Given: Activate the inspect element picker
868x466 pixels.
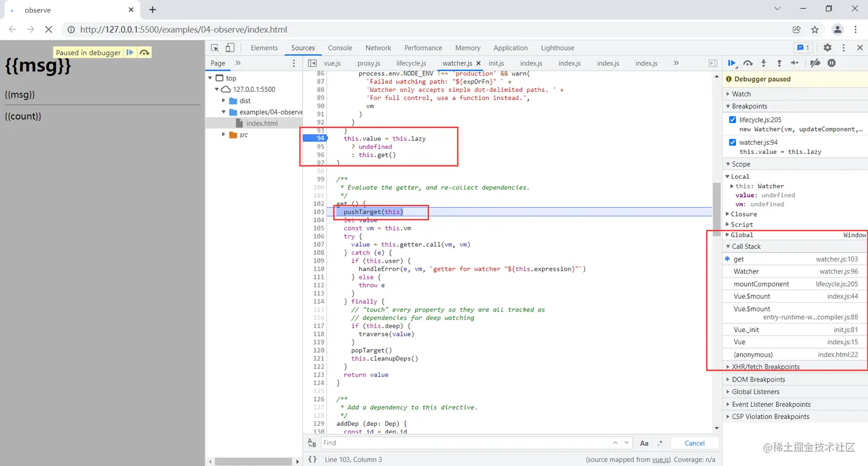Looking at the screenshot, I should (x=215, y=48).
